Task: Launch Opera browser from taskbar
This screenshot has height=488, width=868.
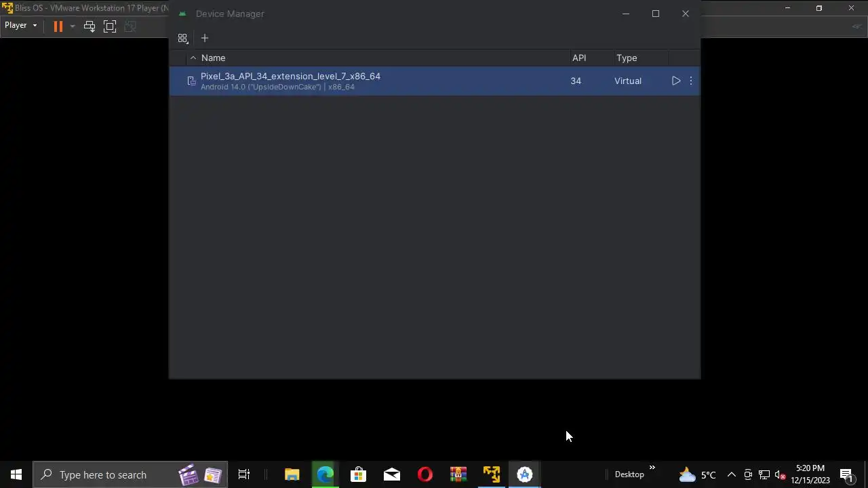Action: coord(425,474)
